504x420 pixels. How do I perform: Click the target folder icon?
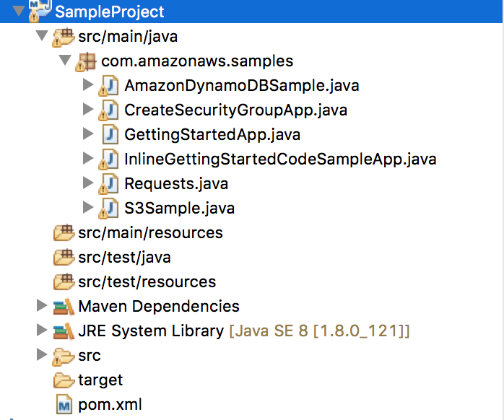(64, 380)
